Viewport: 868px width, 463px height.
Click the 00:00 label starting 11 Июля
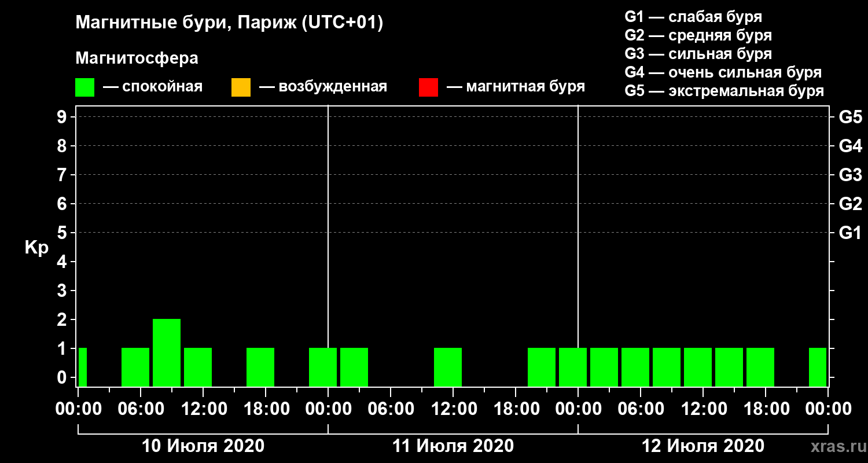pos(328,409)
